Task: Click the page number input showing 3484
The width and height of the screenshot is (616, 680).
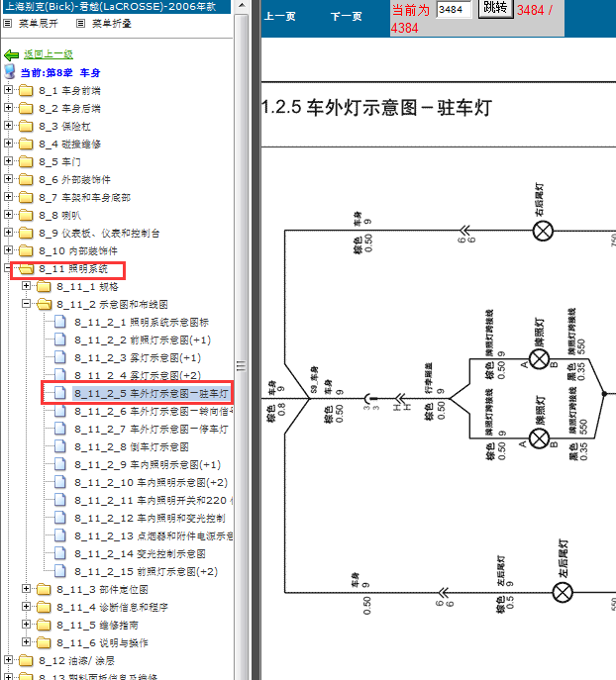Action: point(455,10)
